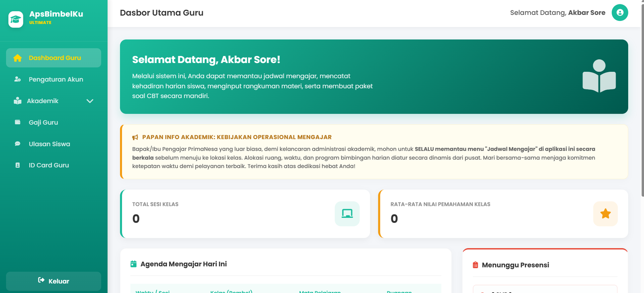
Task: Open the user profile avatar at top right
Action: [x=620, y=12]
